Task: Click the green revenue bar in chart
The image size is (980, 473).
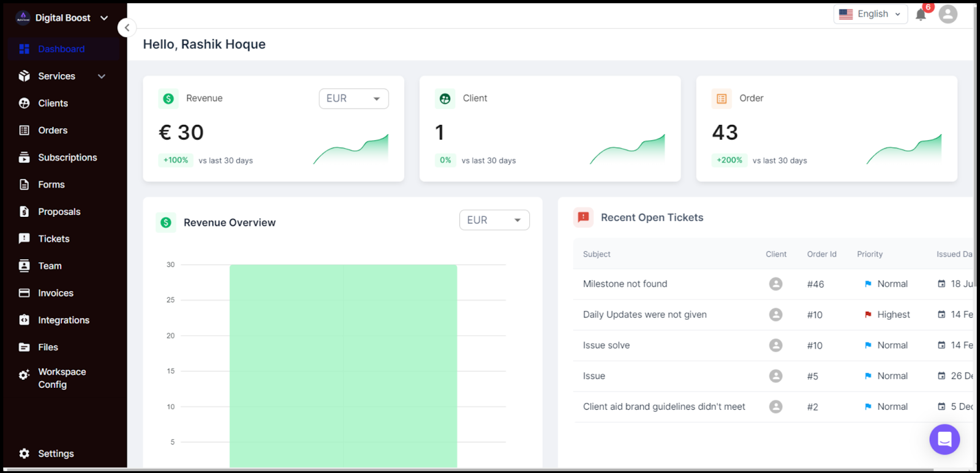Action: click(343, 366)
